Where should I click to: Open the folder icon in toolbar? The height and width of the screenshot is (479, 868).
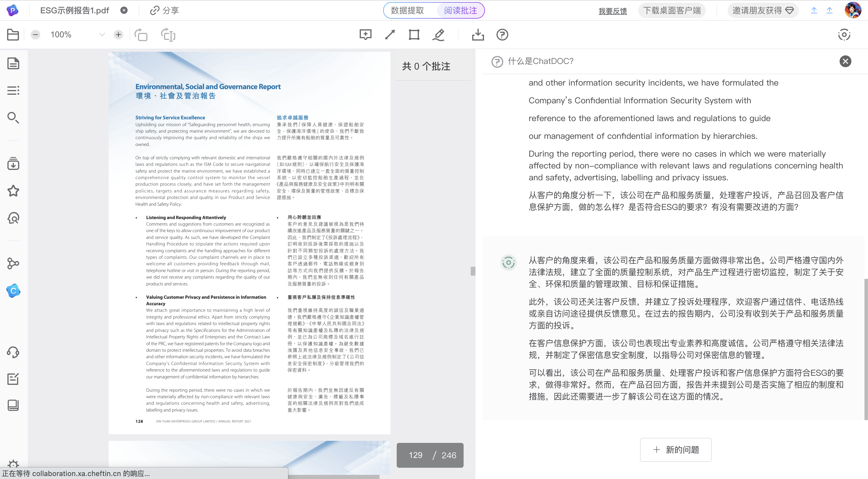(x=13, y=35)
